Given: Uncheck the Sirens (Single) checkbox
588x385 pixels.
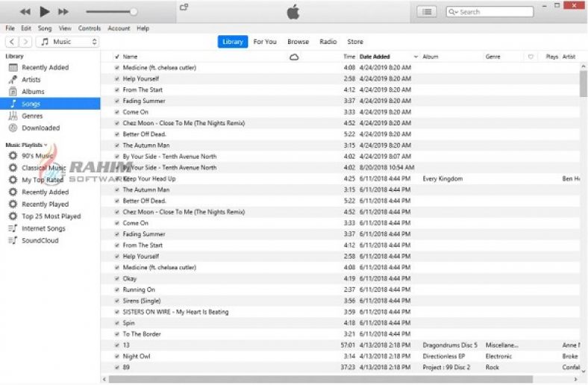Looking at the screenshot, I should 116,301.
